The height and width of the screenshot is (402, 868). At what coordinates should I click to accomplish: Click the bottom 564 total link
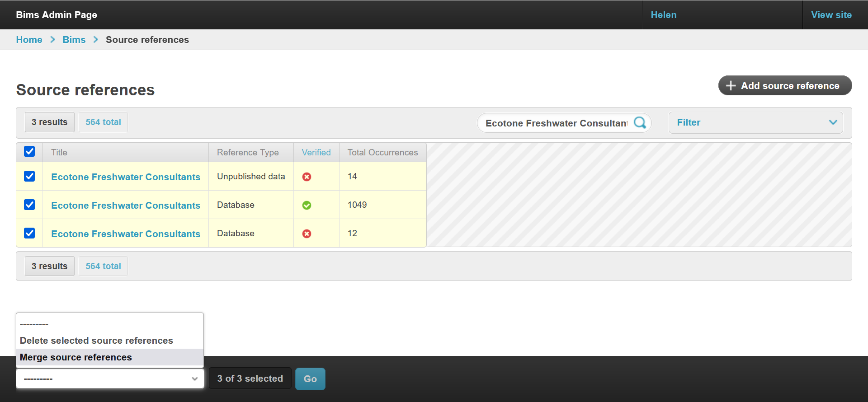(103, 266)
